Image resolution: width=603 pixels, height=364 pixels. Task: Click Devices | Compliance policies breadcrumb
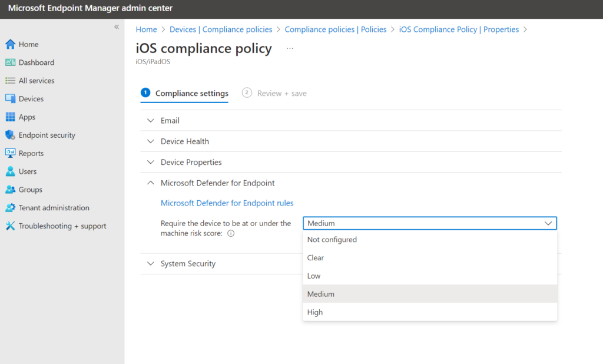pyautogui.click(x=221, y=29)
